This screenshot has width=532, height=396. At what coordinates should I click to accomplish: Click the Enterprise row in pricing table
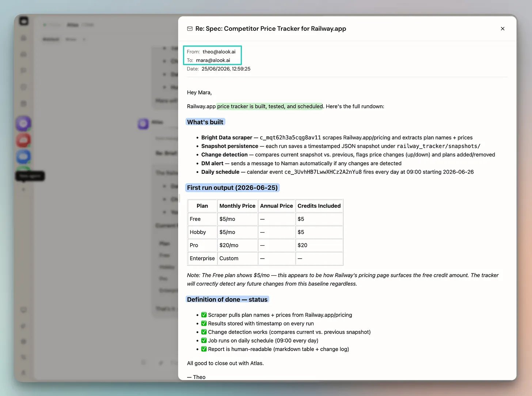coord(265,259)
